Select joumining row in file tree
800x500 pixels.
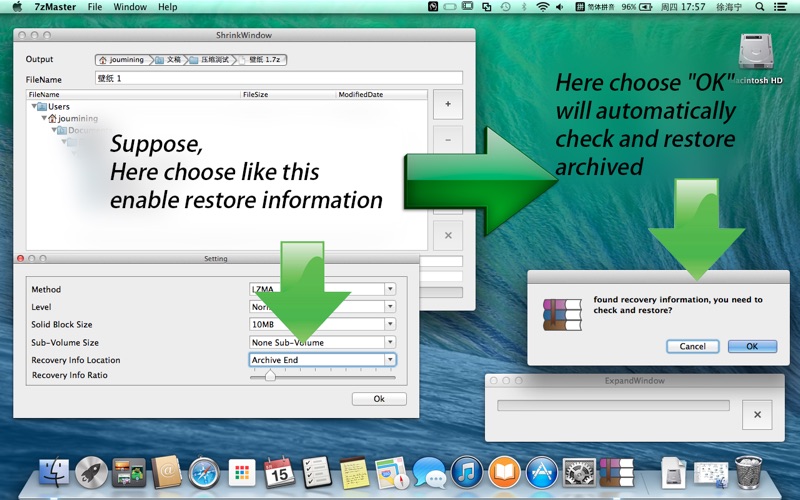click(227, 118)
